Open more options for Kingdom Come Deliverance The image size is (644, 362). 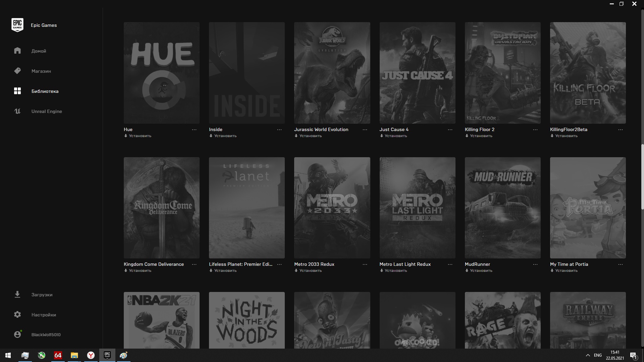(194, 264)
